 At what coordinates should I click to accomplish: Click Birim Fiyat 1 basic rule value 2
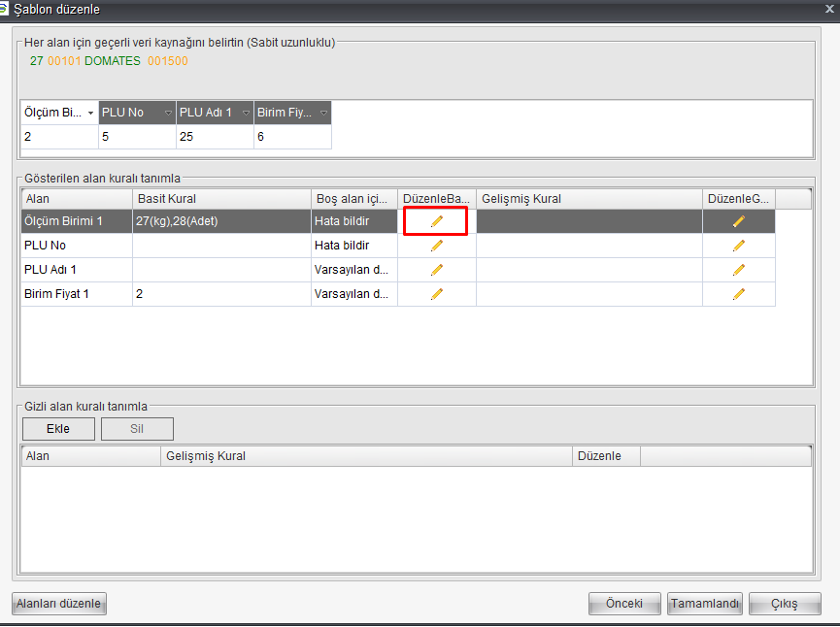(221, 293)
